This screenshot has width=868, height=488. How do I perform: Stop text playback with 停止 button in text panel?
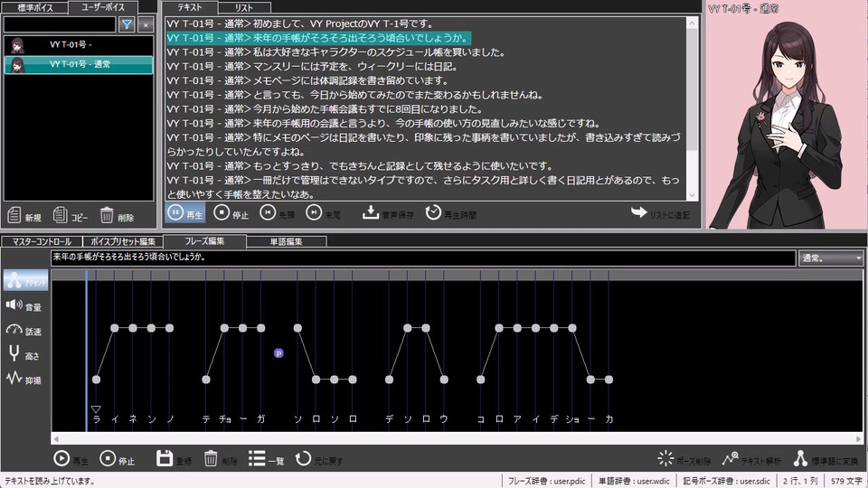pos(231,213)
